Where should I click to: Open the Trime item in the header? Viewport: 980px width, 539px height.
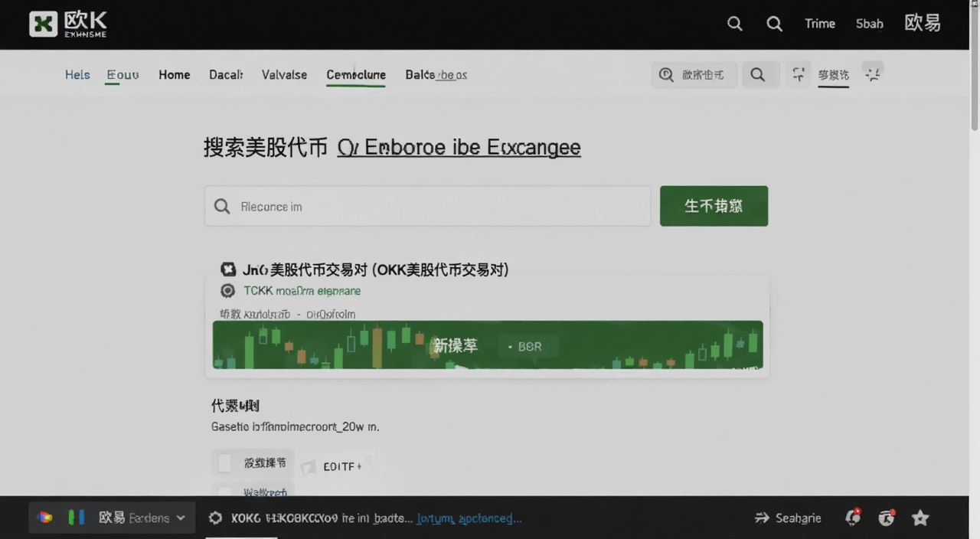pos(820,24)
